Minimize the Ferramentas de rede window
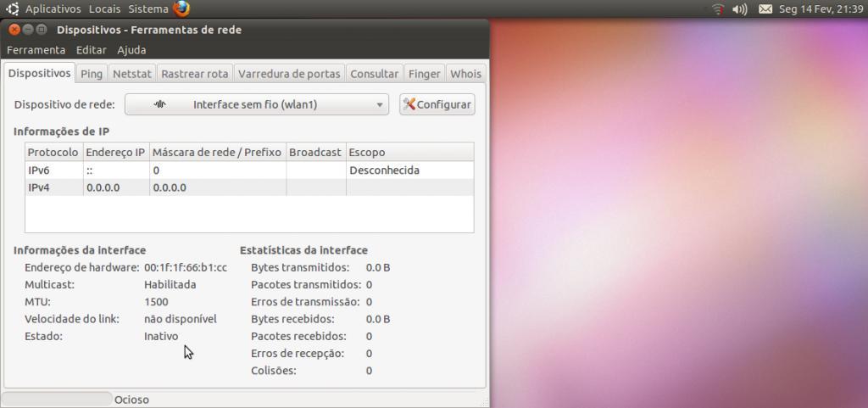Viewport: 868px width, 408px height. 28,30
